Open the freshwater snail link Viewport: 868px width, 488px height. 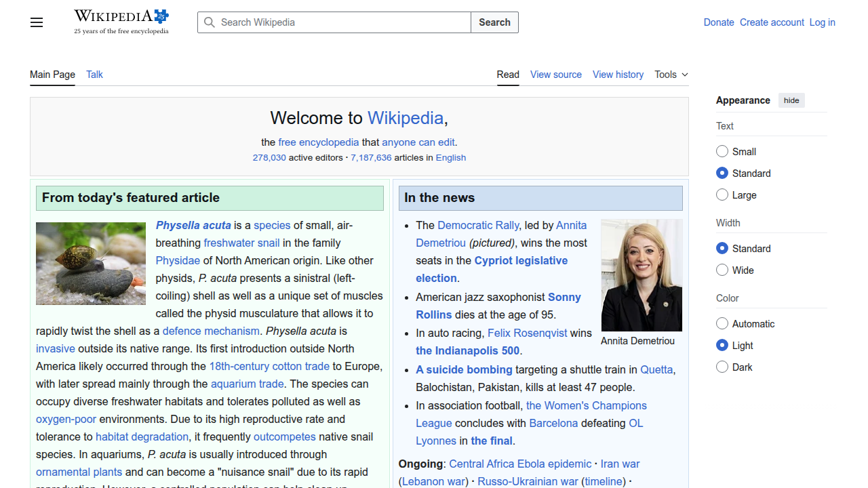click(241, 243)
